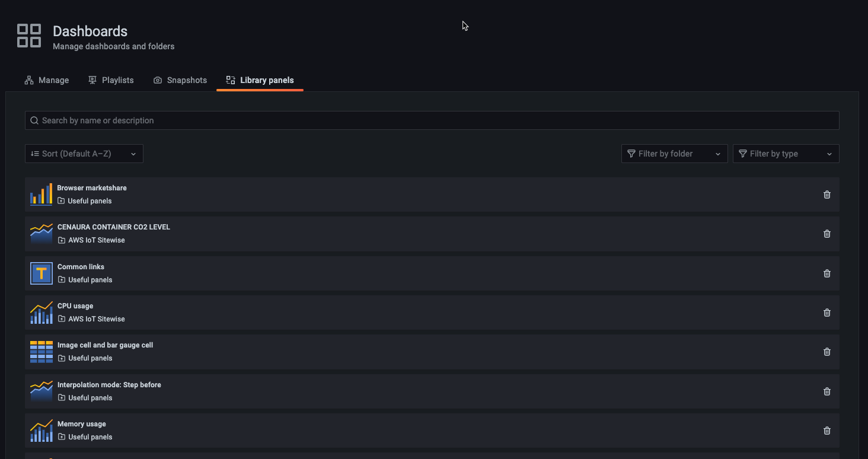Expand the Filter by folder dropdown

[x=674, y=153]
